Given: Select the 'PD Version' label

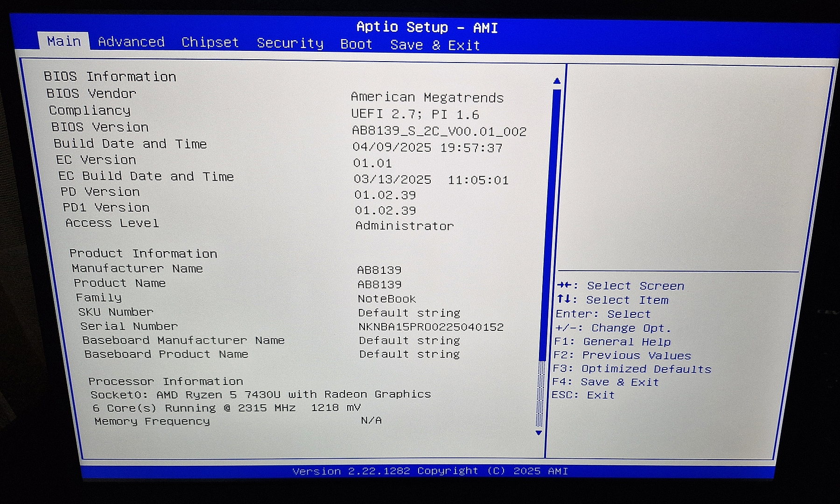Looking at the screenshot, I should pyautogui.click(x=100, y=192).
